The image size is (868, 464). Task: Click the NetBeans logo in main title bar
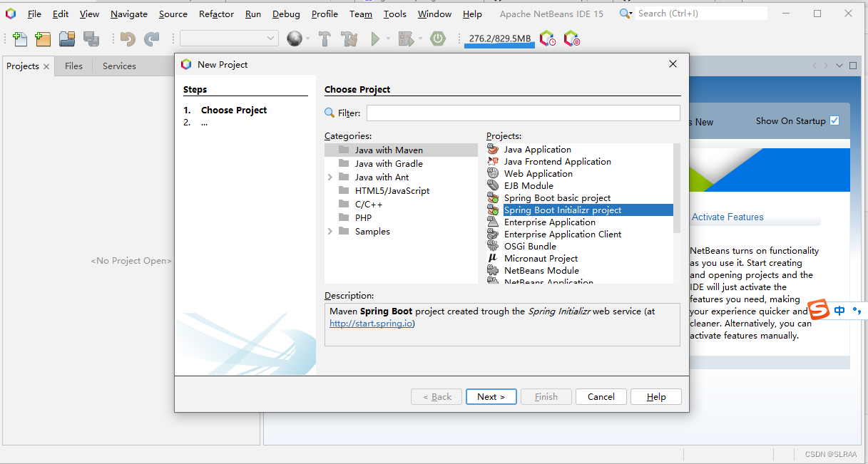[11, 14]
